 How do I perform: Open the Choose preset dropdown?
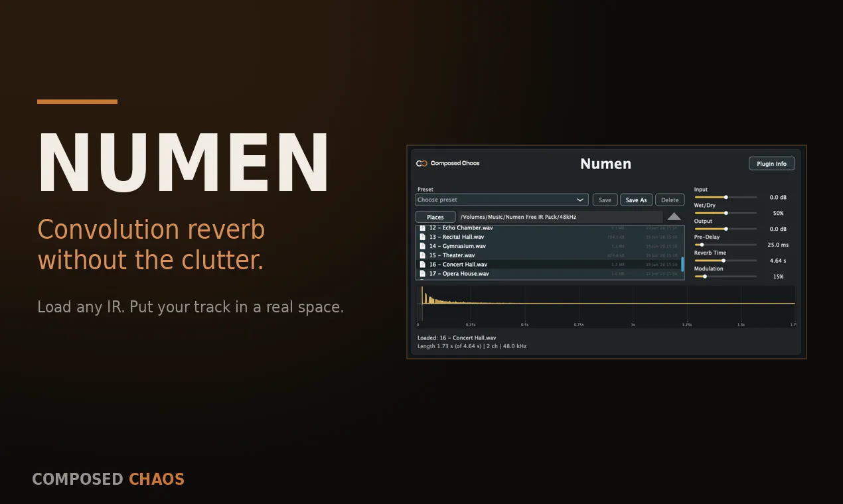[502, 200]
